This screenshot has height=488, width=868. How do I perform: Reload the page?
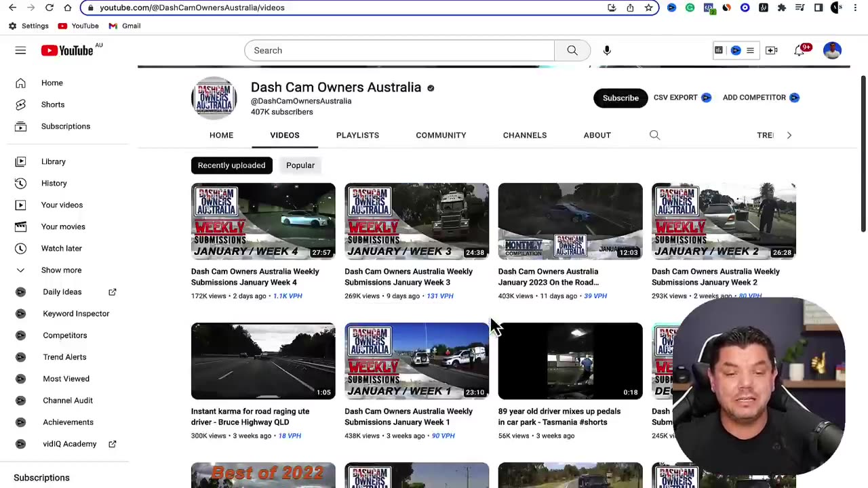point(50,7)
